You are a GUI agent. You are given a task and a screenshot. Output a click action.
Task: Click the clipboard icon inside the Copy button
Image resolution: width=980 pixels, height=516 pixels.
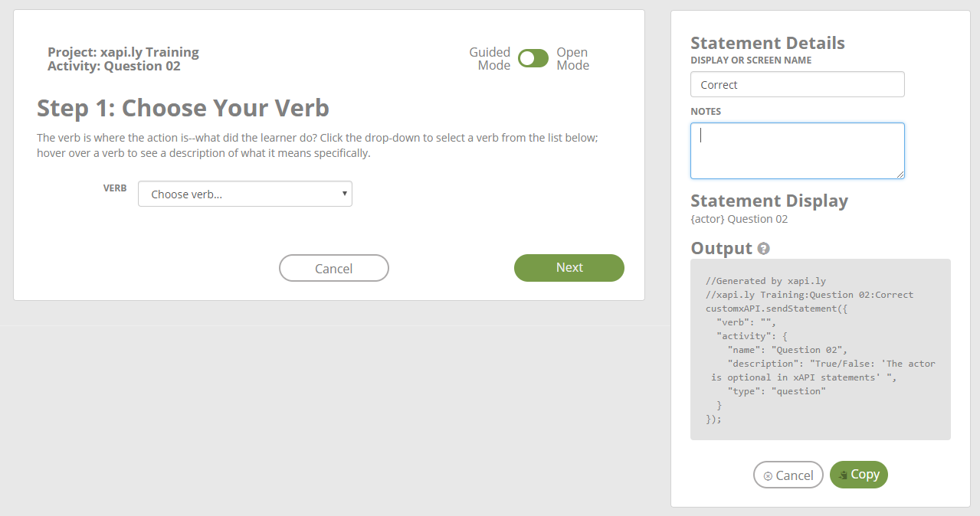[x=846, y=475]
